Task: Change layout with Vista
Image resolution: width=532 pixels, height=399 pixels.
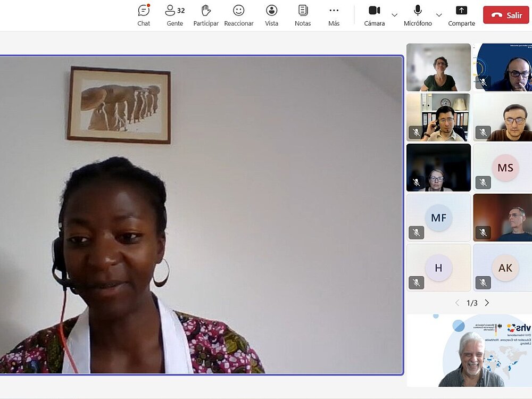Action: coord(272,15)
